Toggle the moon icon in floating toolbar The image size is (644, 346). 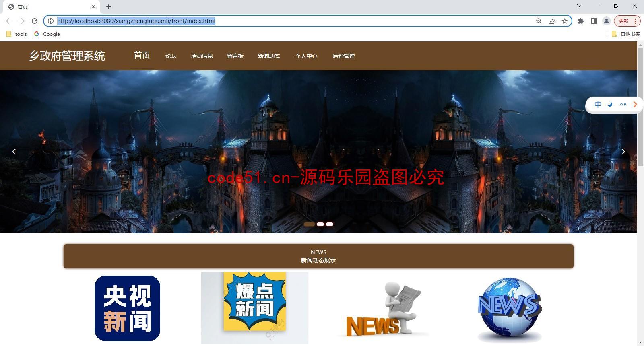[610, 105]
